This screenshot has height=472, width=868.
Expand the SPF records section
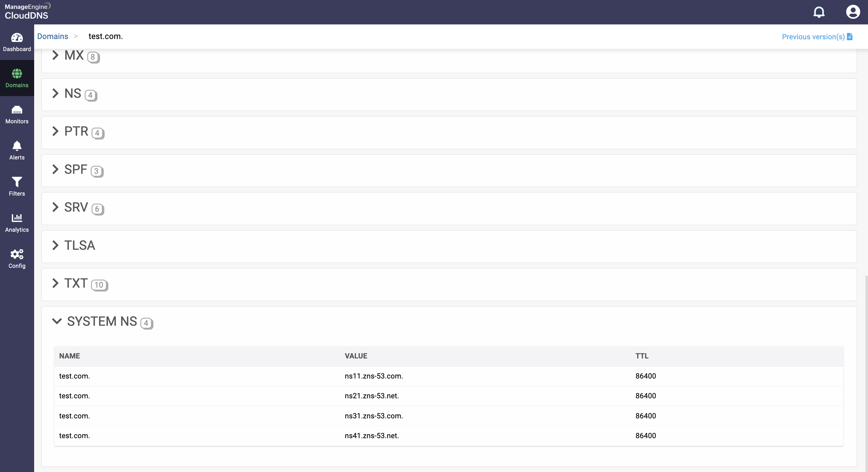click(x=56, y=169)
